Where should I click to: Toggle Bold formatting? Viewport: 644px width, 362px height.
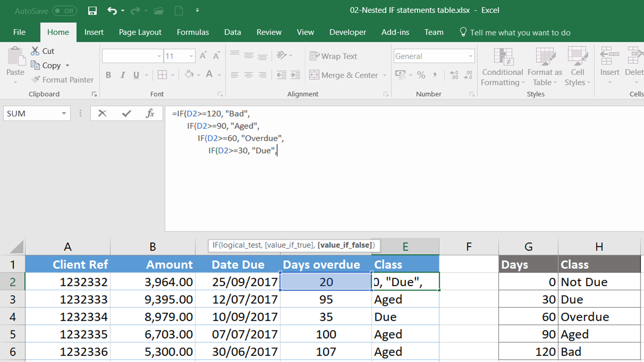pyautogui.click(x=108, y=75)
